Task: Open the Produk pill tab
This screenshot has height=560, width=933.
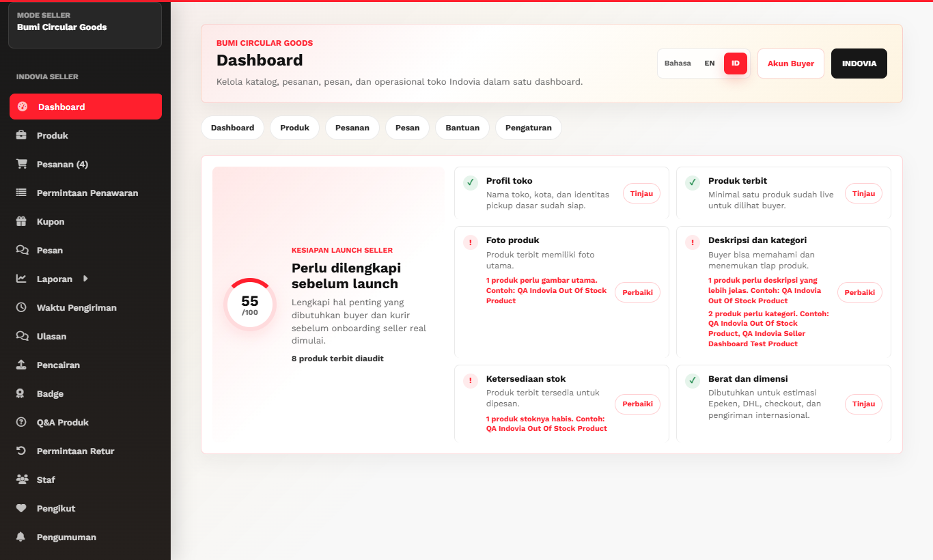Action: (x=294, y=128)
